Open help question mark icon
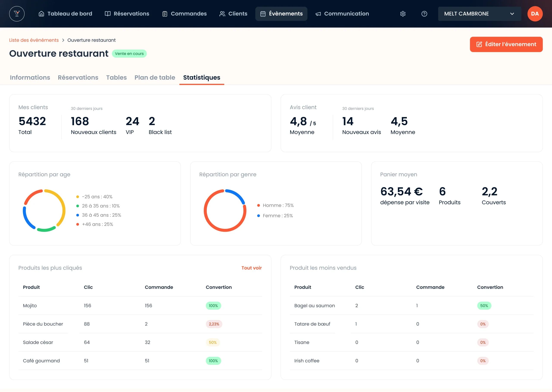This screenshot has height=392, width=552. pyautogui.click(x=424, y=14)
